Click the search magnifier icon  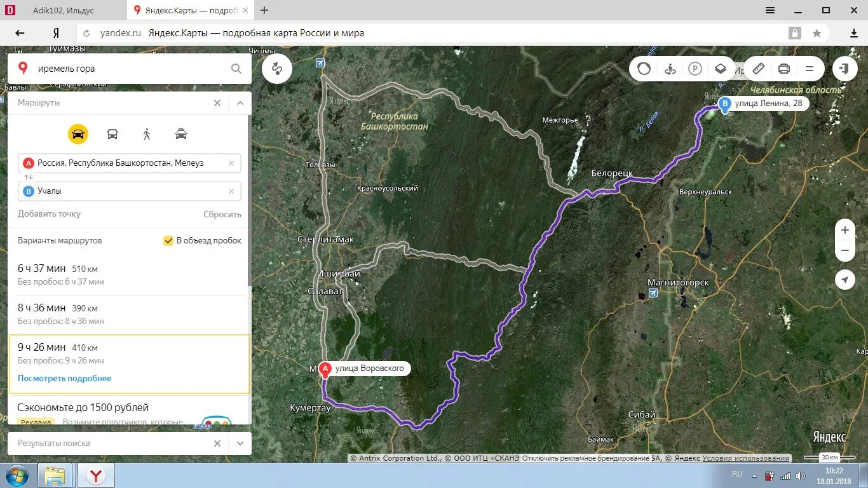coord(236,69)
